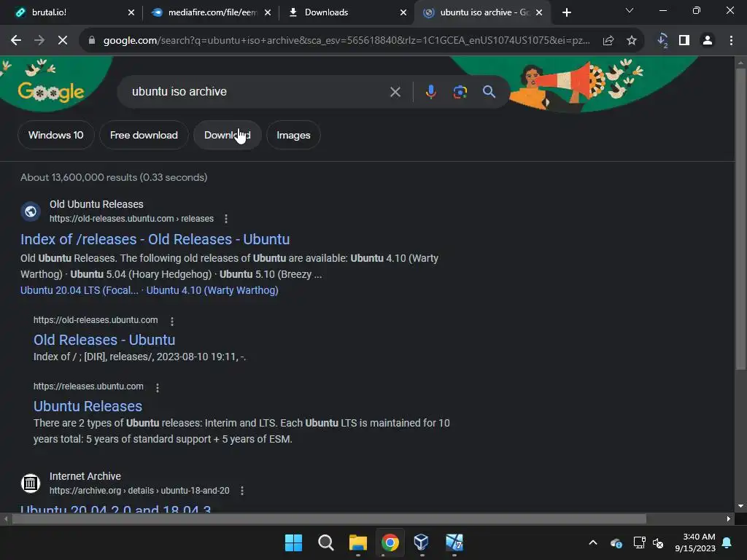Viewport: 747px width, 560px height.
Task: Go forward in browser history
Action: (x=39, y=41)
